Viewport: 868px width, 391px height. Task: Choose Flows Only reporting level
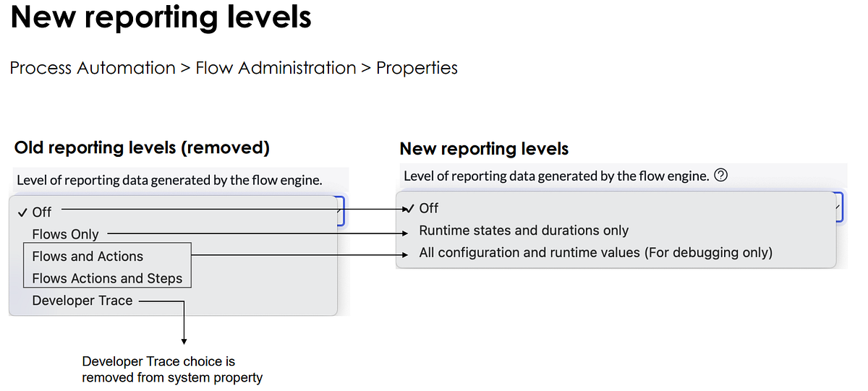[x=65, y=234]
